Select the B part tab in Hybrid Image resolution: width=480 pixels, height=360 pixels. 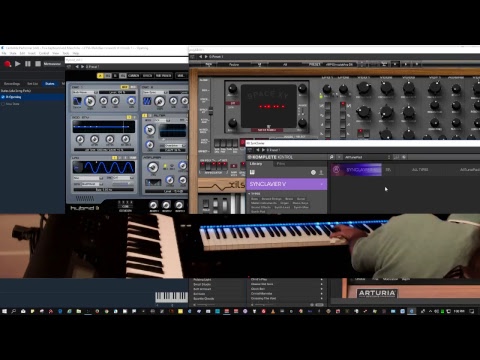(x=115, y=76)
